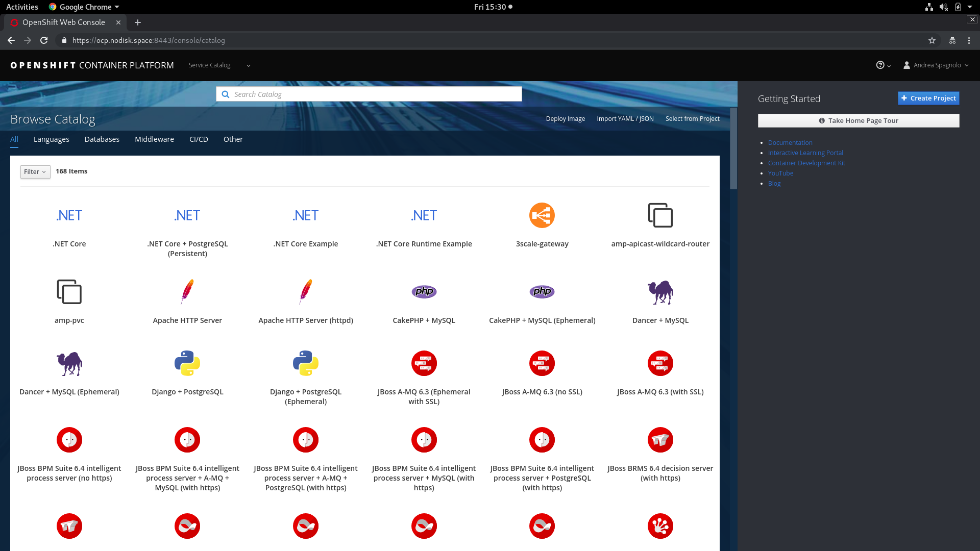Image resolution: width=980 pixels, height=551 pixels.
Task: Select the Django + PostgreSQL python icon
Action: tap(187, 363)
